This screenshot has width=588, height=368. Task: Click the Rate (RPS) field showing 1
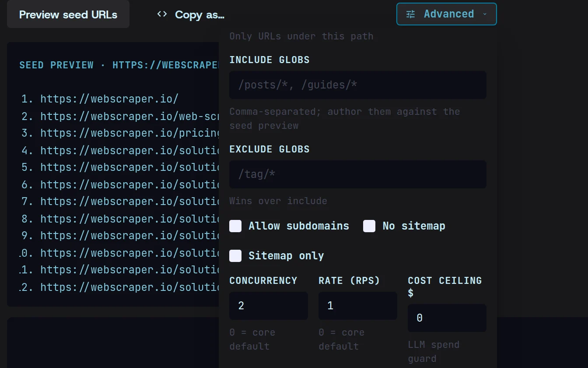pos(358,306)
